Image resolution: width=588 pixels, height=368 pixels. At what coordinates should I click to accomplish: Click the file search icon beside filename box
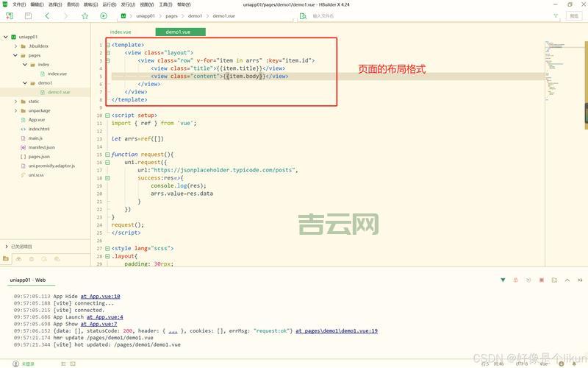[x=304, y=15]
